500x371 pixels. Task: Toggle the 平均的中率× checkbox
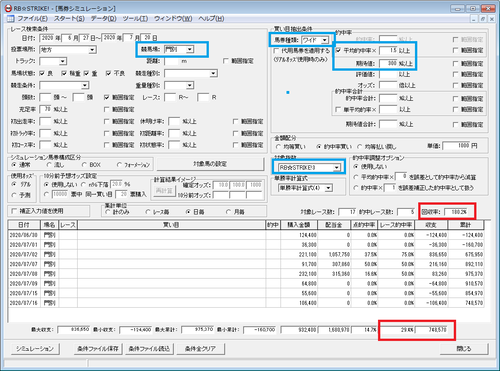pyautogui.click(x=339, y=50)
